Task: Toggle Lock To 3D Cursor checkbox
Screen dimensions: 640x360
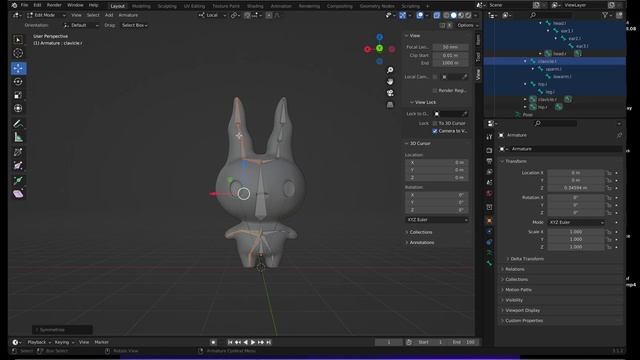Action: tap(435, 123)
